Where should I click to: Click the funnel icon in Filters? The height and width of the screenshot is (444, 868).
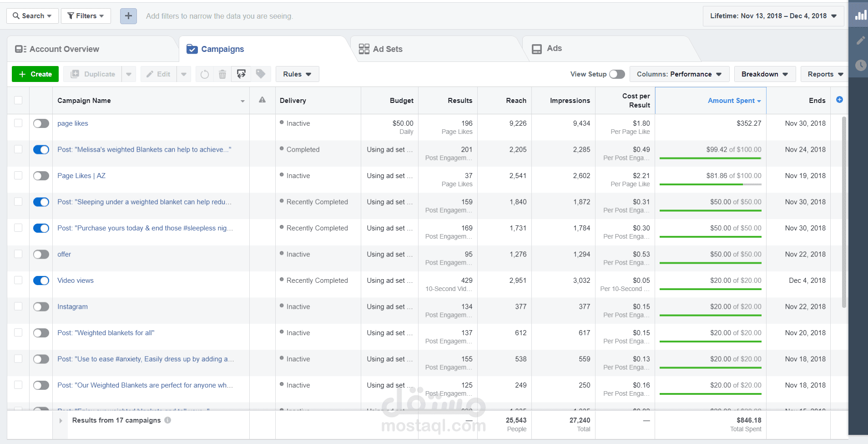71,16
